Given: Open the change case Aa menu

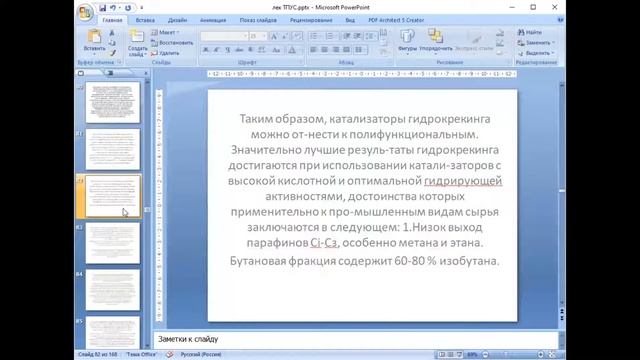Looking at the screenshot, I should coord(276,50).
